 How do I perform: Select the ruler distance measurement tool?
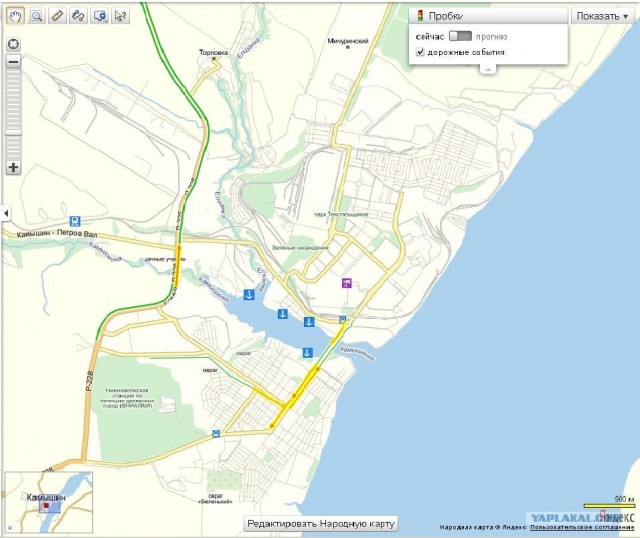(x=57, y=16)
